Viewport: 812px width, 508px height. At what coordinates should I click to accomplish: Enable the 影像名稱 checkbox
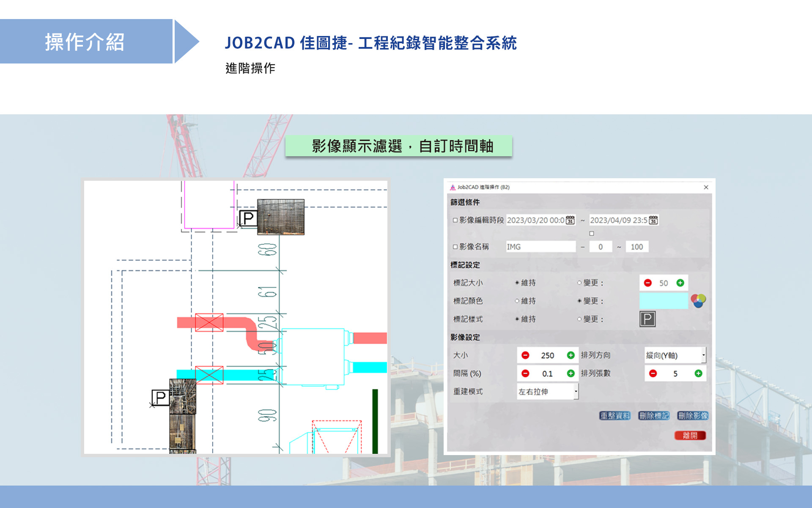[455, 247]
